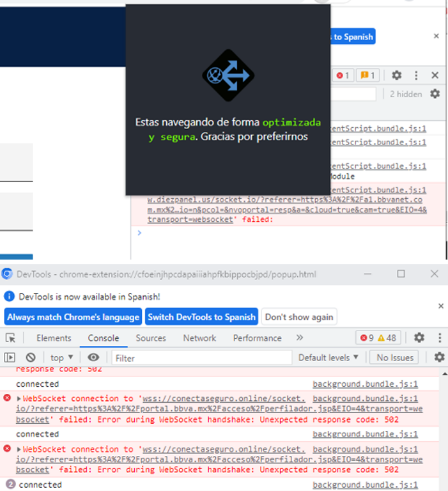Screen dimensions: 448x491
Task: Switch to the Elements tab
Action: click(54, 338)
